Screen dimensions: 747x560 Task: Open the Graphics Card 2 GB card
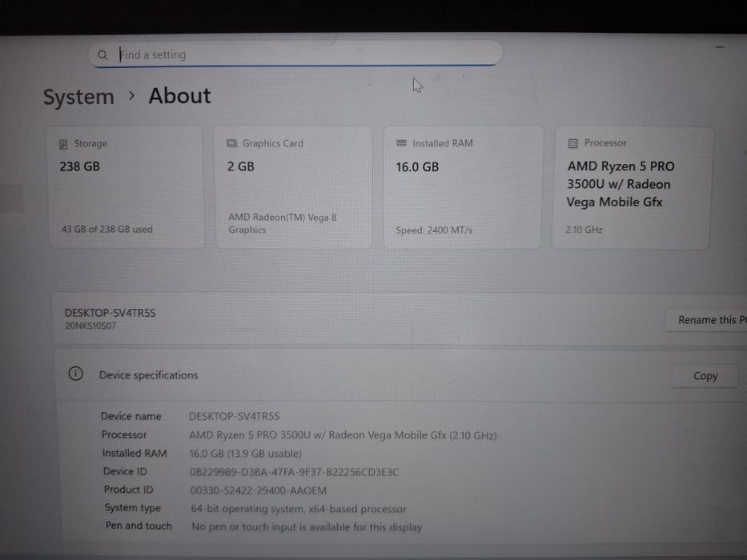click(x=294, y=186)
